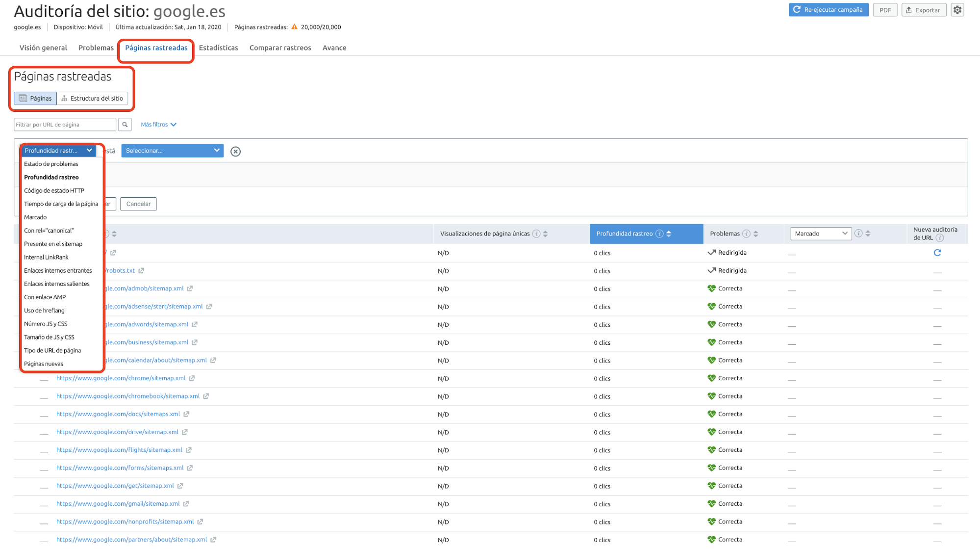Go to the Estadísticas tab
980x549 pixels.
(x=218, y=48)
